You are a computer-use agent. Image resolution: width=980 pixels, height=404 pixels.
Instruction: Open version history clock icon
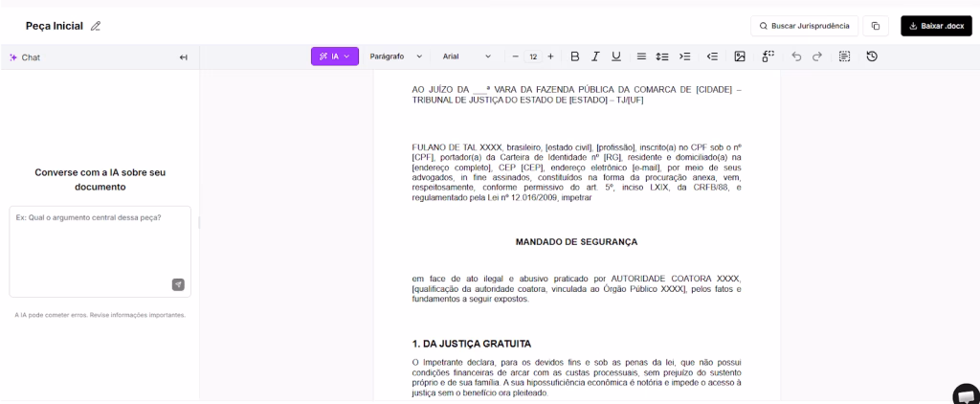[873, 56]
